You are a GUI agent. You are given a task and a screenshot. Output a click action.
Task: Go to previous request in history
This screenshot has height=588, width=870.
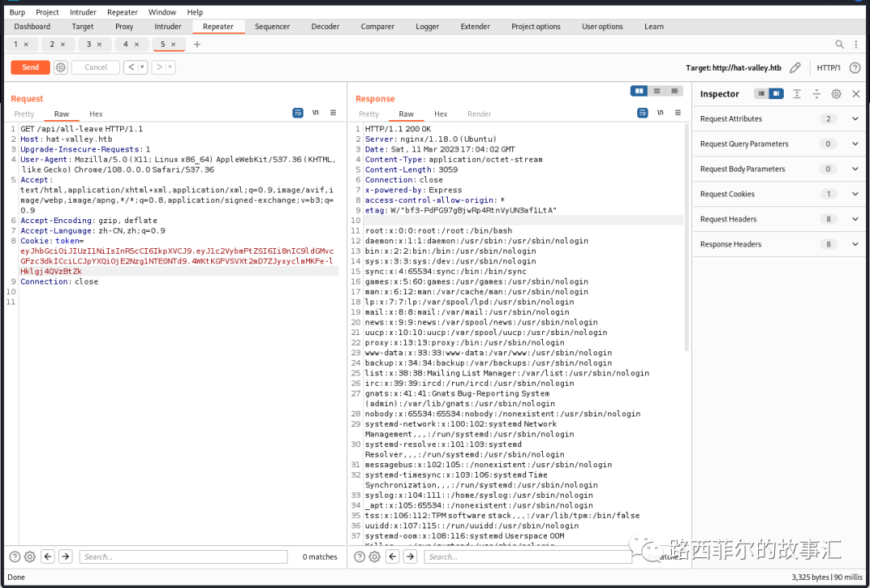pyautogui.click(x=131, y=67)
